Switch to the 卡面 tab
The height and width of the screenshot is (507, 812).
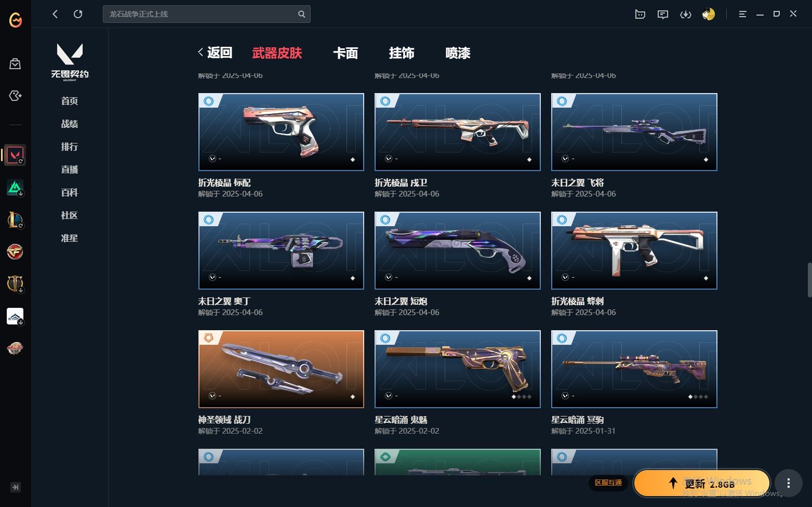pyautogui.click(x=345, y=53)
